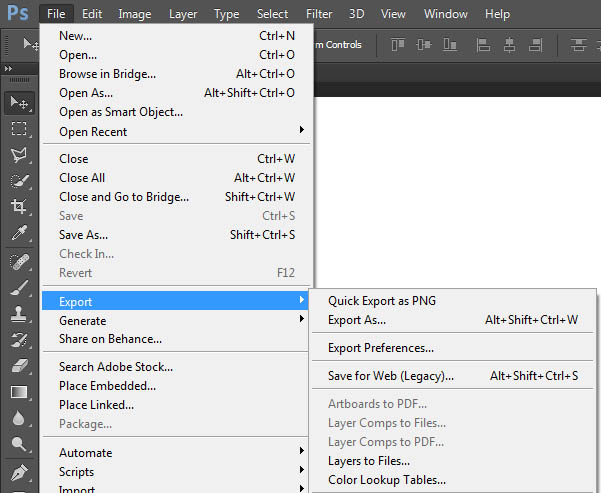This screenshot has width=601, height=493.
Task: Select the Pen tool
Action: pos(18,471)
